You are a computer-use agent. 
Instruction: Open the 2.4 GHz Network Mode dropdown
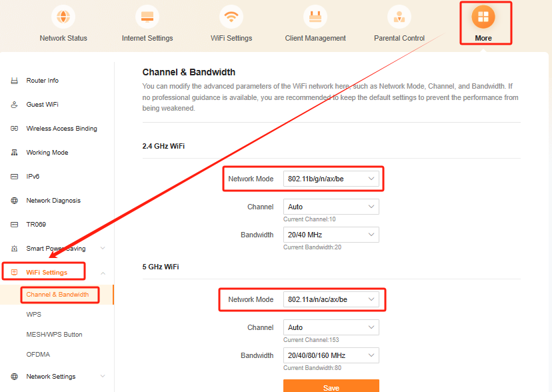coord(331,179)
